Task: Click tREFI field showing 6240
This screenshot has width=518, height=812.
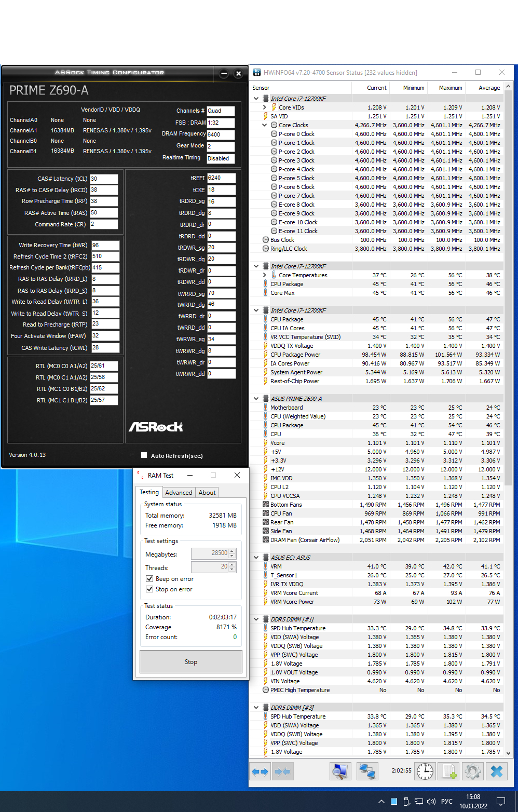Action: pos(222,178)
